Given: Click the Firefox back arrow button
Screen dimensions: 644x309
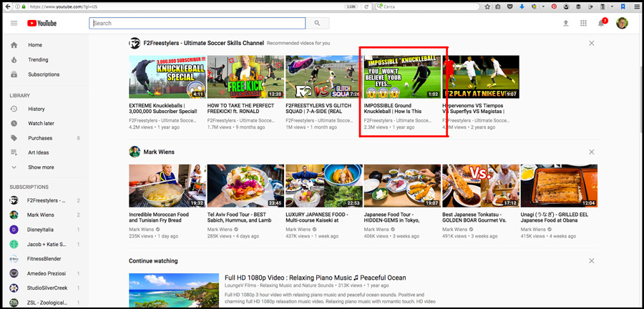Looking at the screenshot, I should click(7, 7).
